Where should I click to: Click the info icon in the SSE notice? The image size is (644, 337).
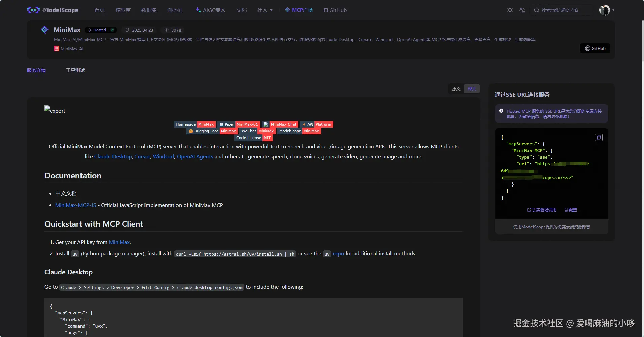501,111
